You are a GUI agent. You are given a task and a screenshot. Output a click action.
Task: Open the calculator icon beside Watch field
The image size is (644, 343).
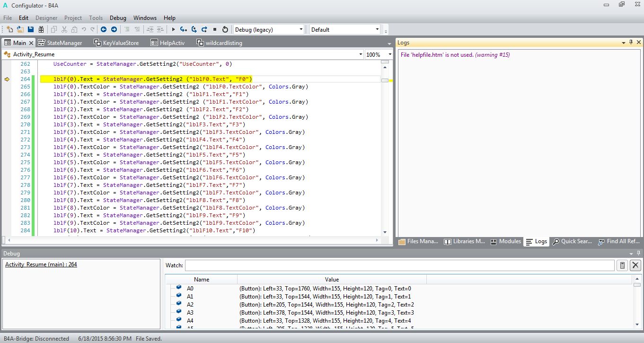(x=623, y=265)
